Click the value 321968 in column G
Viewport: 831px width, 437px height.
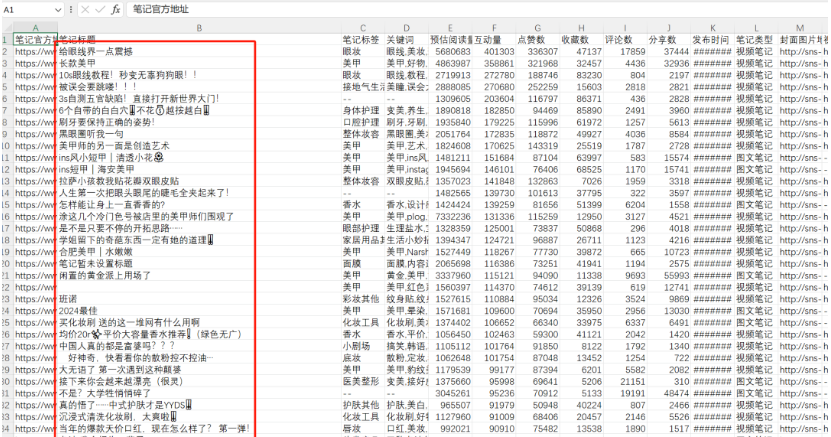coord(537,63)
